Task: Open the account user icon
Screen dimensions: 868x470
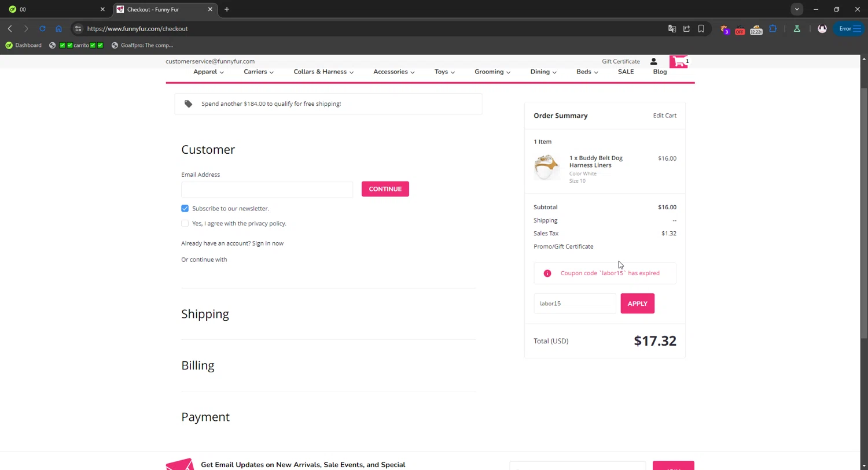Action: [653, 61]
